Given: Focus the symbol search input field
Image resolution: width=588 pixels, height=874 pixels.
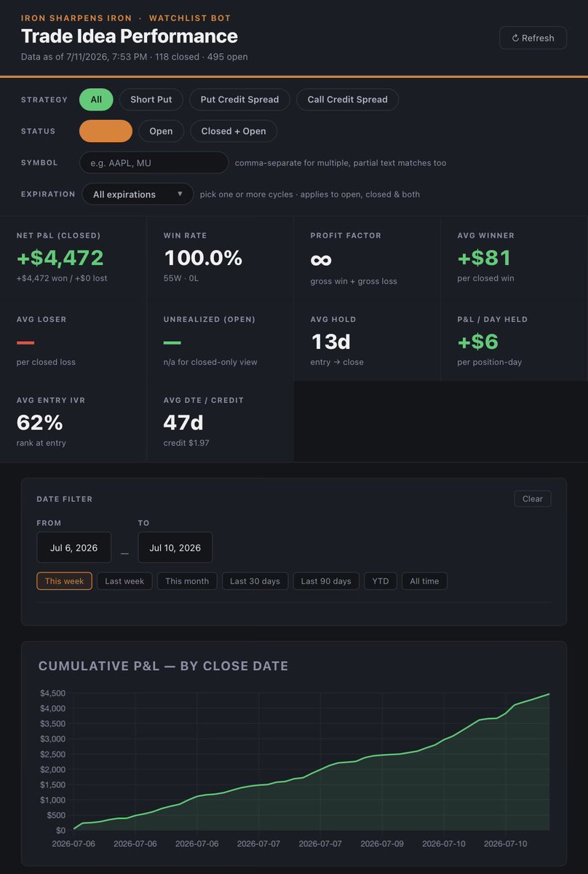Looking at the screenshot, I should click(154, 162).
